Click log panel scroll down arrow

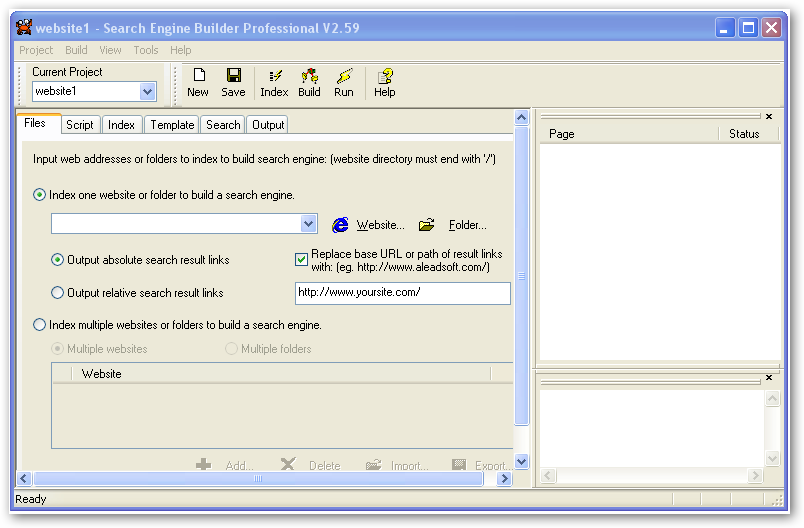click(x=773, y=458)
